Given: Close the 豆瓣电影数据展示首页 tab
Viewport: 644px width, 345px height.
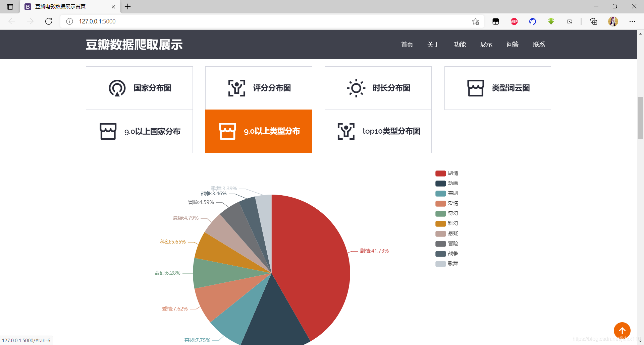Looking at the screenshot, I should (x=113, y=7).
